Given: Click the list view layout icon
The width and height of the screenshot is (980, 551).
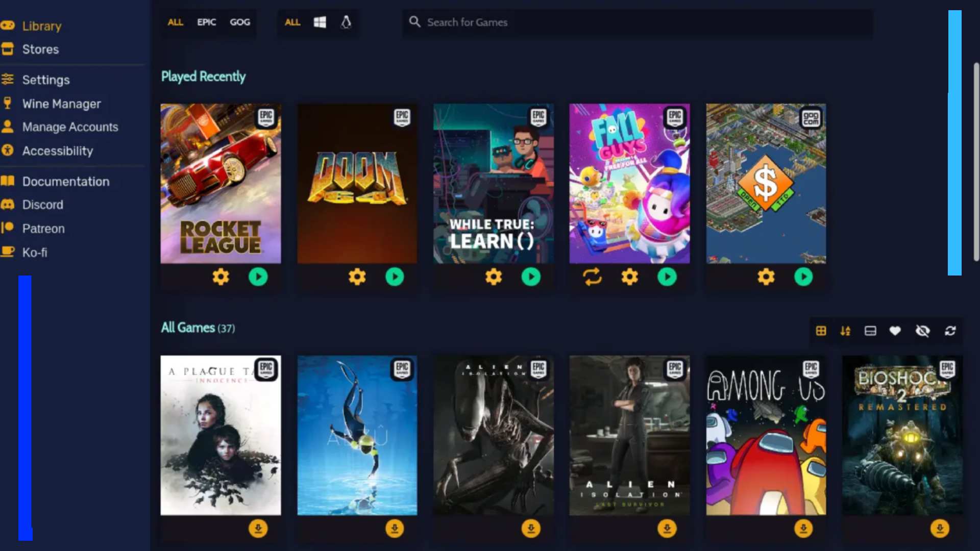Looking at the screenshot, I should (x=870, y=331).
